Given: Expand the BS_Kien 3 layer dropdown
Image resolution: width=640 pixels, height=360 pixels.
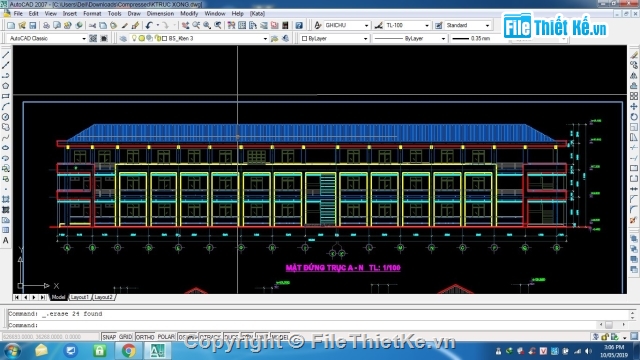Looking at the screenshot, I should [265, 38].
